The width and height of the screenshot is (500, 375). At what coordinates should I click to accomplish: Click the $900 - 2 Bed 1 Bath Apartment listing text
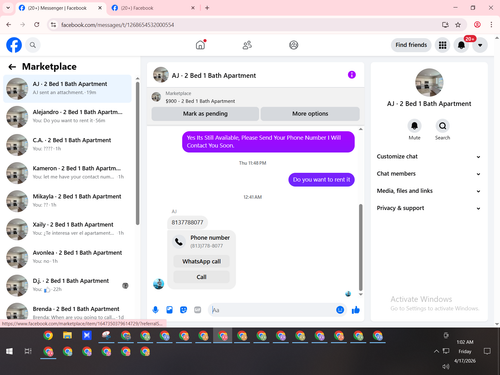pyautogui.click(x=200, y=101)
